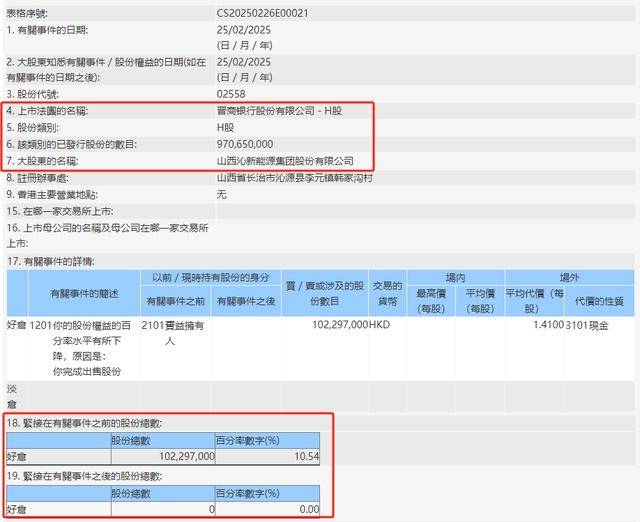This screenshot has height=522, width=640.
Task: Click the '4. 上市法團的名稱:' label
Action: point(47,111)
